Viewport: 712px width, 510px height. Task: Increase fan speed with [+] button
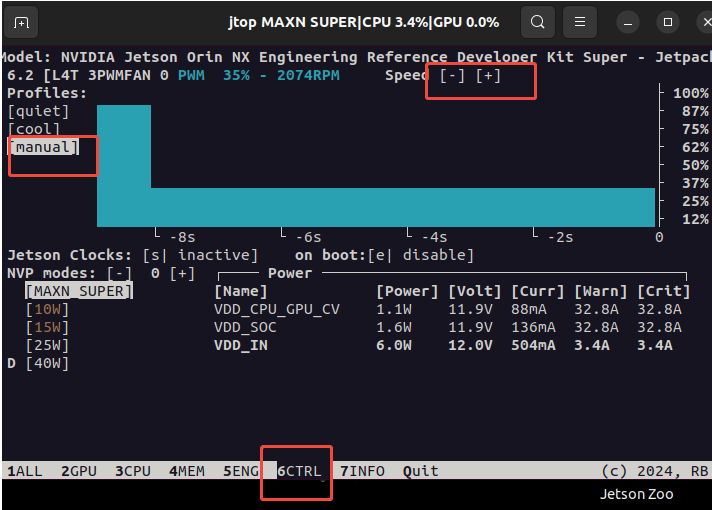[x=488, y=76]
